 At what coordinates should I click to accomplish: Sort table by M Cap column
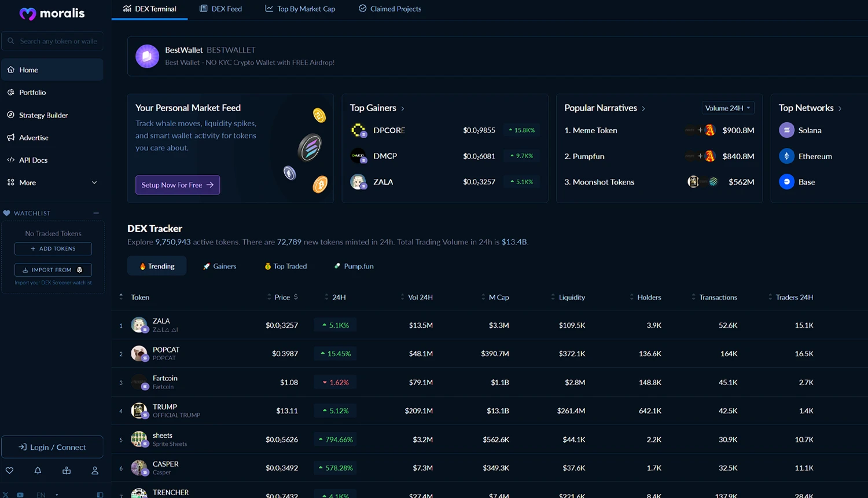coord(495,297)
